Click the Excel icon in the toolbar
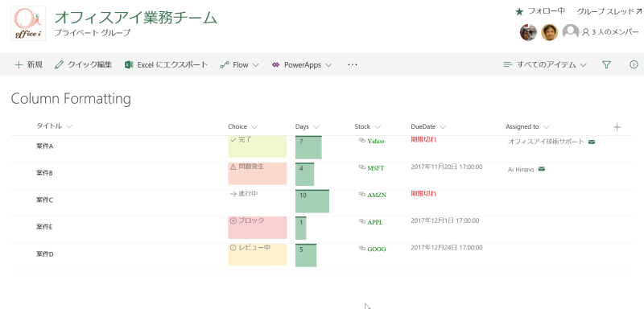Image resolution: width=644 pixels, height=309 pixels. tap(129, 65)
